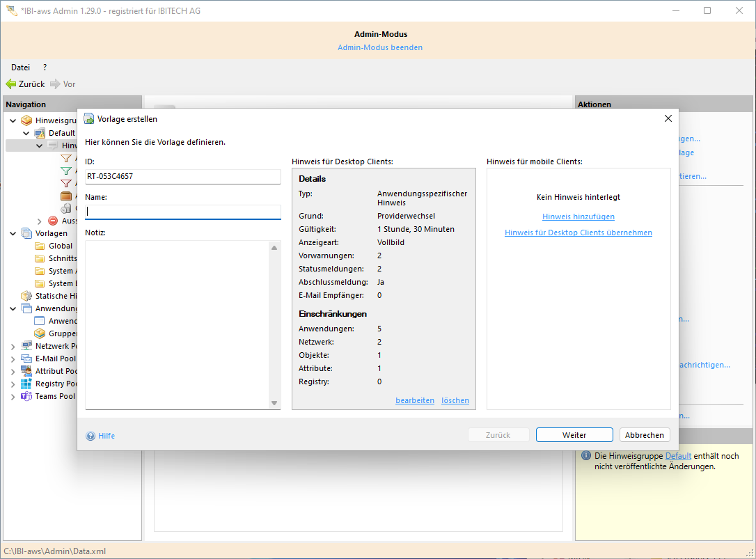Click the Attribut Pool icon
The image size is (756, 559).
(26, 371)
